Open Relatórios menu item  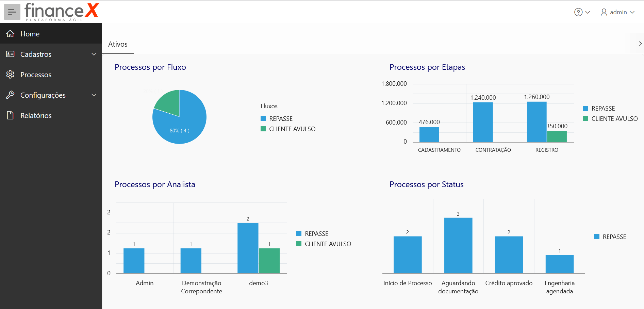(x=51, y=115)
